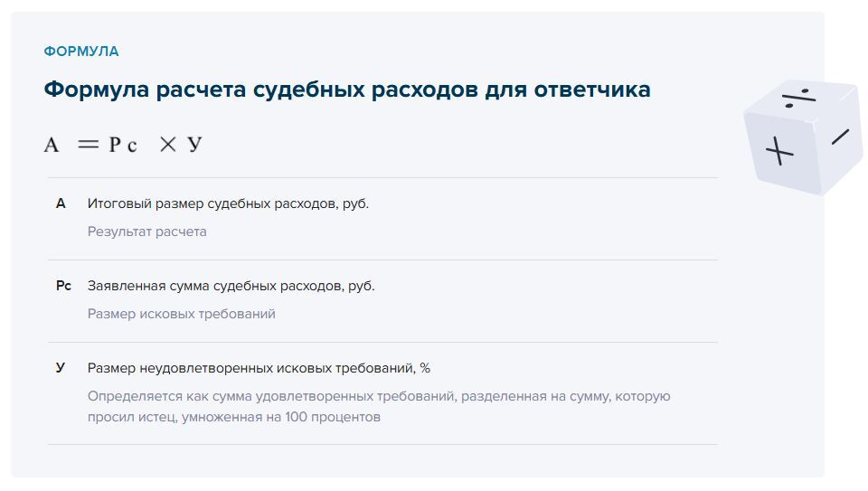Click Размер неудовлетворенных исковых требований text

(x=259, y=368)
